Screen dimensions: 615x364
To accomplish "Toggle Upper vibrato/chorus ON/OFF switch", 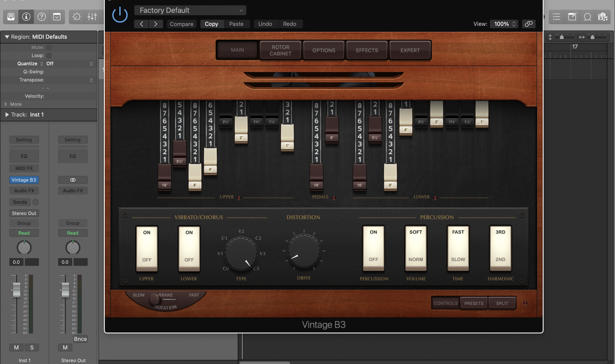I will [x=147, y=248].
